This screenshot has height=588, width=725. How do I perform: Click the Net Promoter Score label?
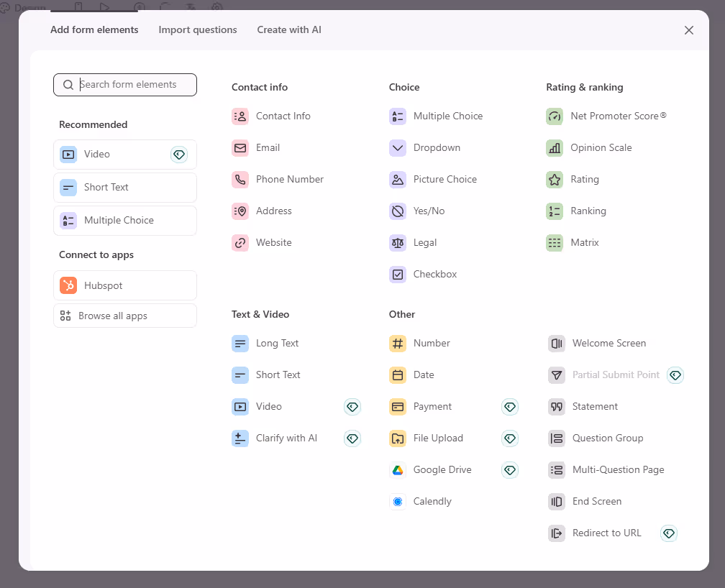click(619, 116)
